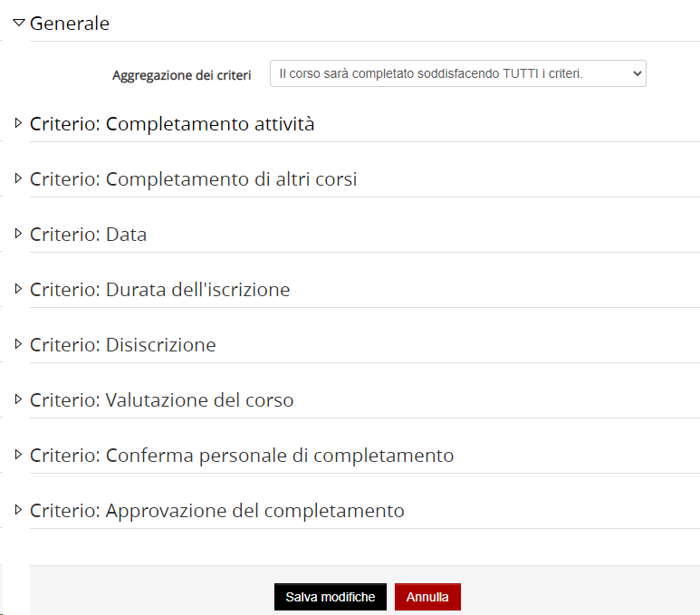Expand the Completamento attività triangle icon
This screenshot has height=615, width=700.
point(18,123)
